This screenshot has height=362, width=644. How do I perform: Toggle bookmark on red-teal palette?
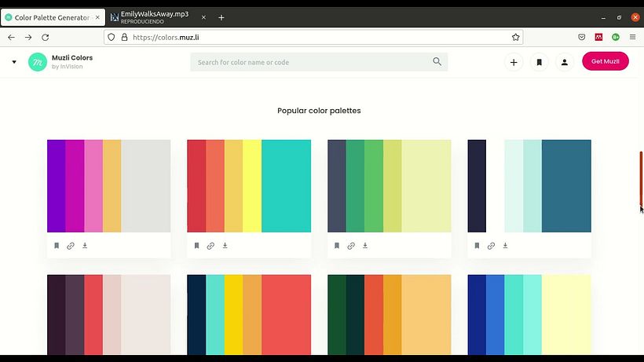[196, 246]
